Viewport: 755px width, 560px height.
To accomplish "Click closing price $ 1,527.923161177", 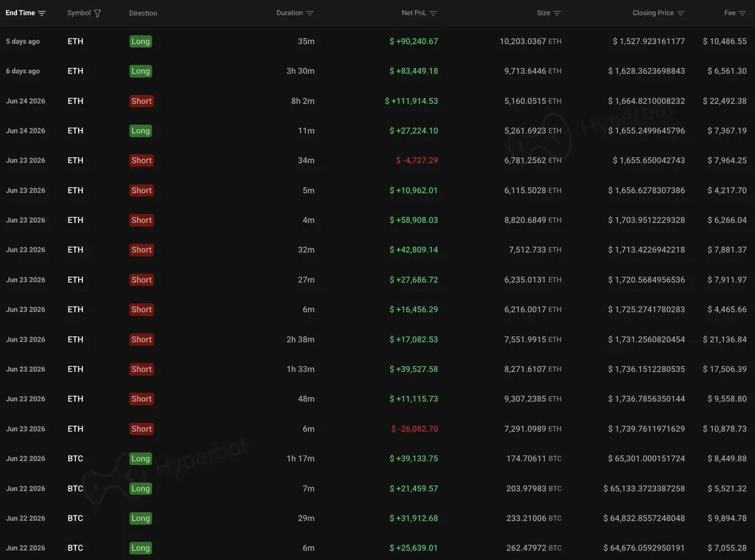I will tap(649, 42).
